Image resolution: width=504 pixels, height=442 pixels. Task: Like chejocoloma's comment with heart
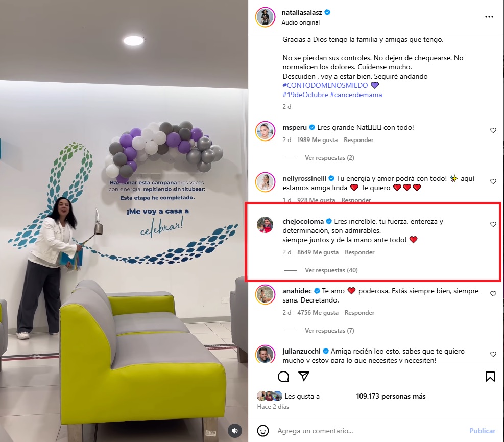coord(493,224)
